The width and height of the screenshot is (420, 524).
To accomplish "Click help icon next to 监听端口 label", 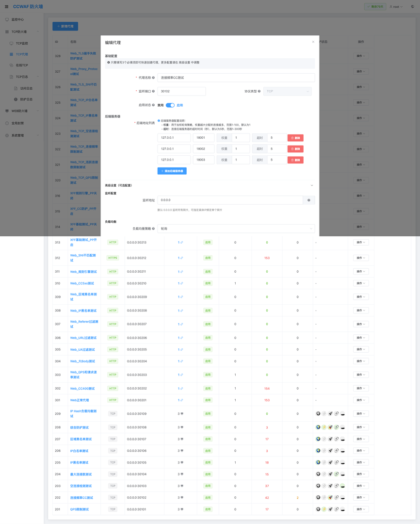I will (x=153, y=91).
